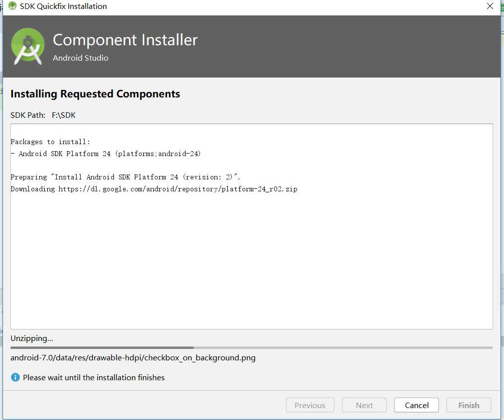
Task: Click the 'Packages to install:' log line
Action: tap(50, 142)
